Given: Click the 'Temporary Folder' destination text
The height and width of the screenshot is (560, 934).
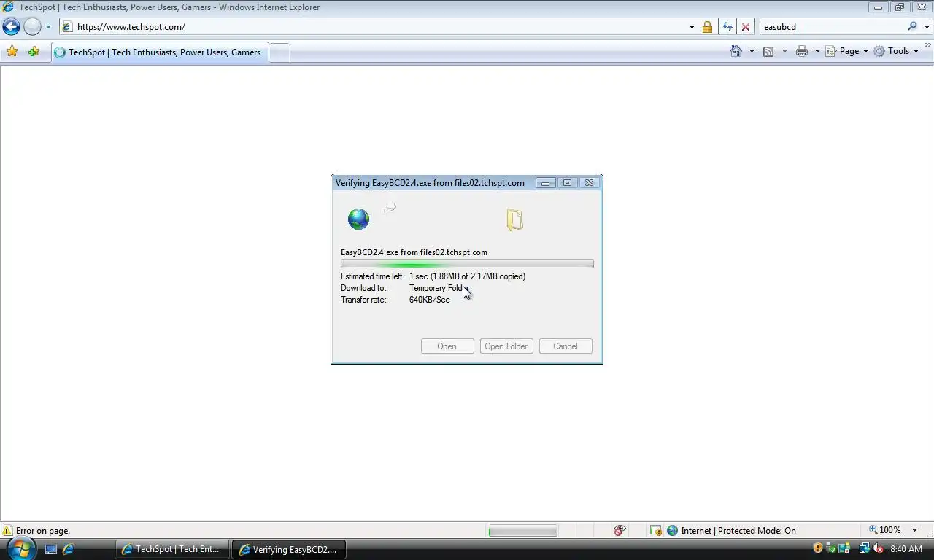Looking at the screenshot, I should click(439, 288).
